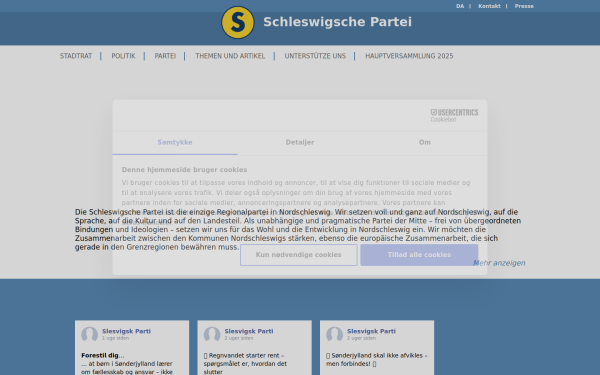
Task: Open the Politik menu
Action: coord(123,56)
